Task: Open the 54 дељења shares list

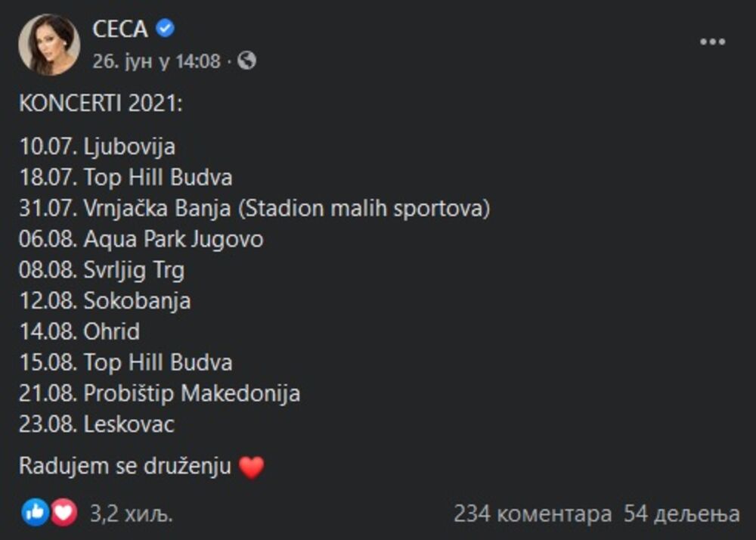Action: (x=681, y=514)
